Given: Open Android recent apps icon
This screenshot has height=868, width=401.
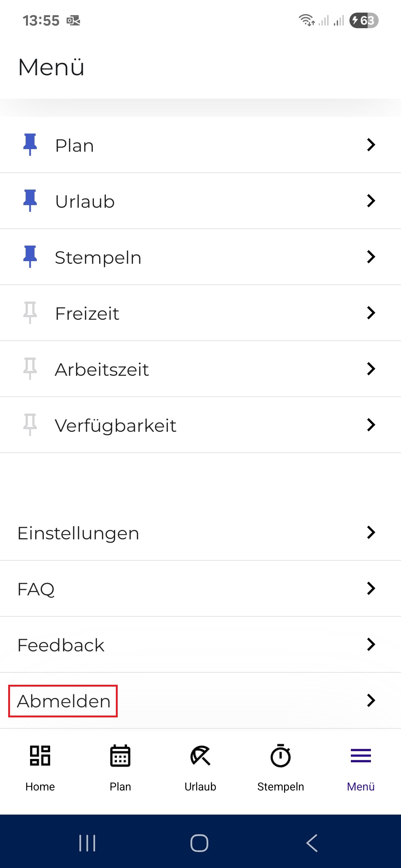Looking at the screenshot, I should tap(88, 843).
